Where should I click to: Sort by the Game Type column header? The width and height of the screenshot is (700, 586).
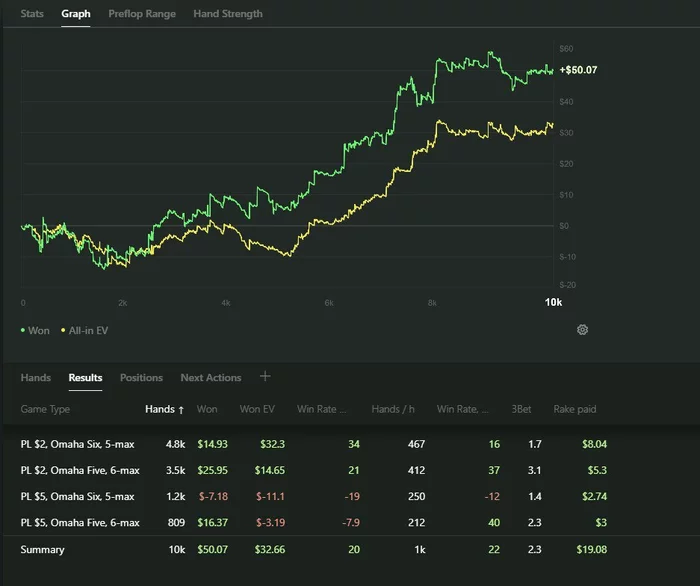point(45,409)
